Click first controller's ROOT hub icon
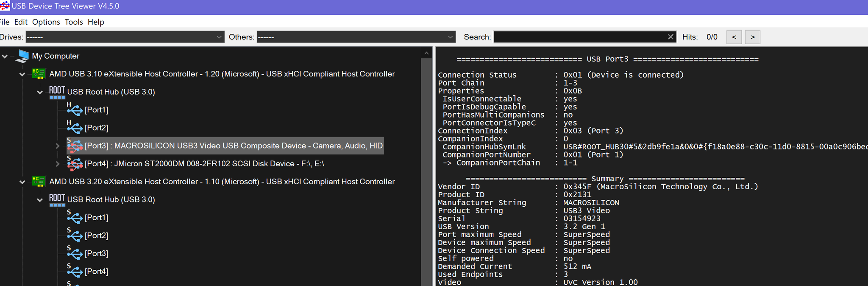The width and height of the screenshot is (868, 286). [57, 92]
